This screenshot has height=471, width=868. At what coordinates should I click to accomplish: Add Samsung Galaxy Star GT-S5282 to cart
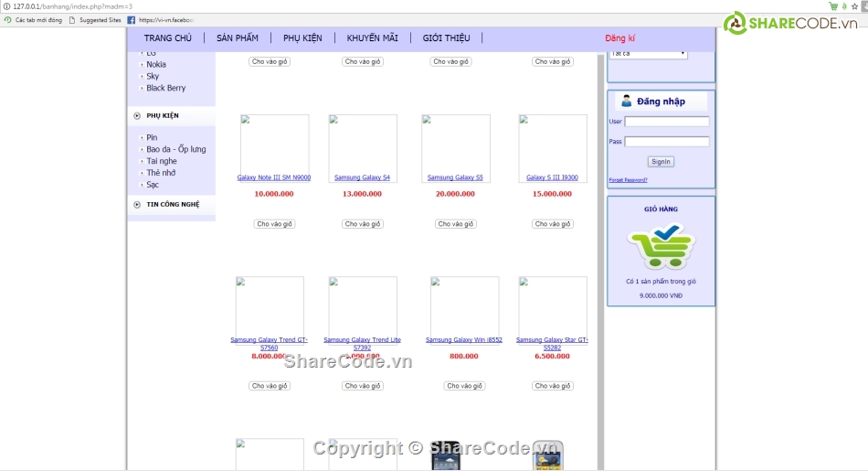tap(553, 386)
